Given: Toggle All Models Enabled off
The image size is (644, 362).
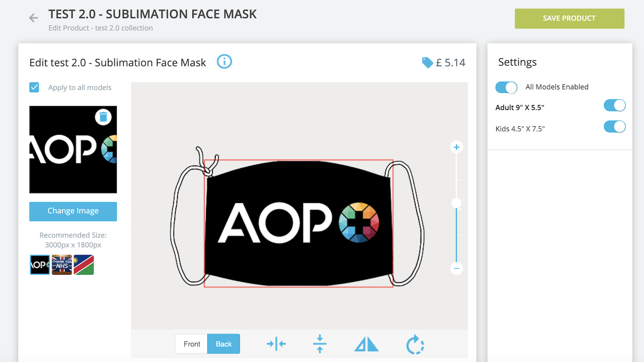Looking at the screenshot, I should point(506,87).
